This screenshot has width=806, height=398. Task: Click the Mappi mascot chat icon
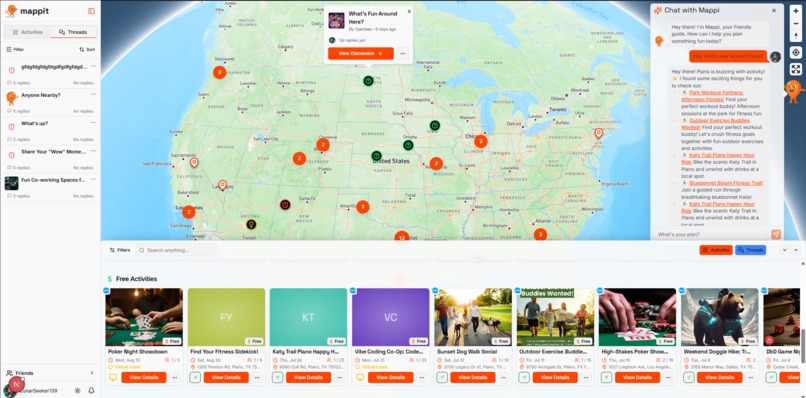[x=794, y=91]
